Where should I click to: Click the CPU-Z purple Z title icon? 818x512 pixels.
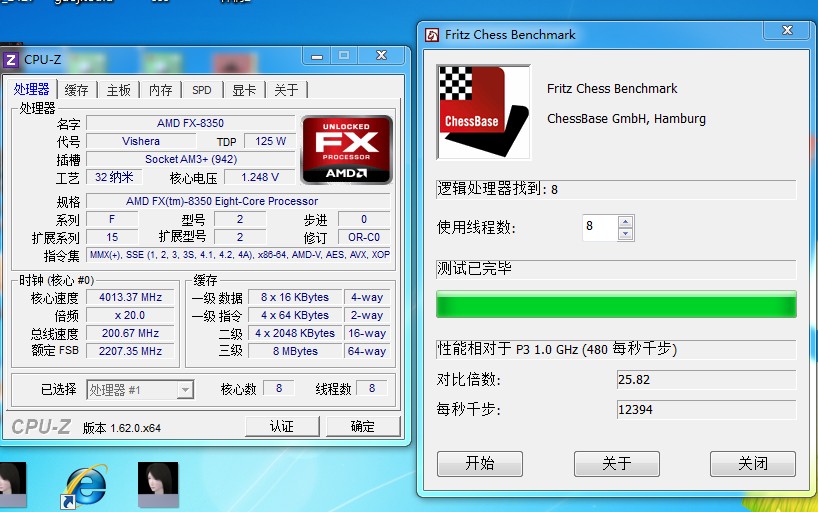[x=11, y=60]
